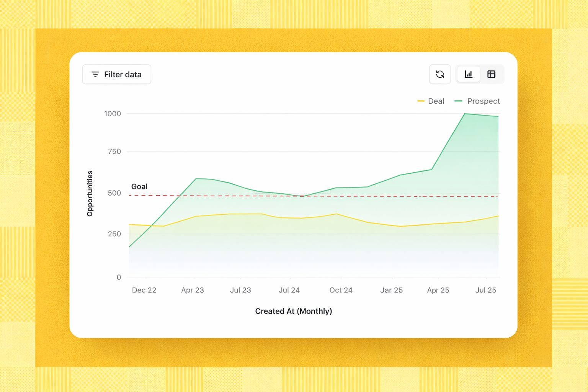This screenshot has width=588, height=392.
Task: Click the filter funnel icon
Action: (x=95, y=74)
